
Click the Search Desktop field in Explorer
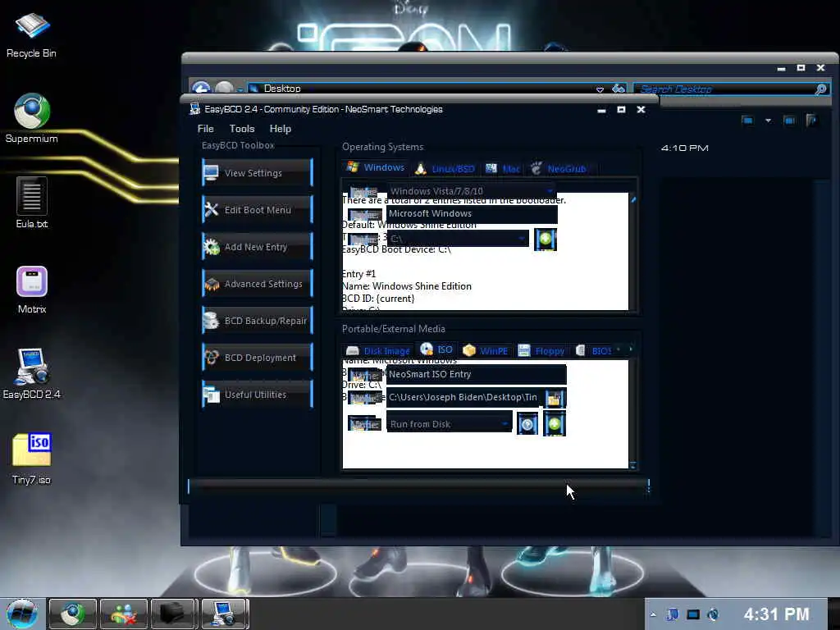tap(724, 89)
